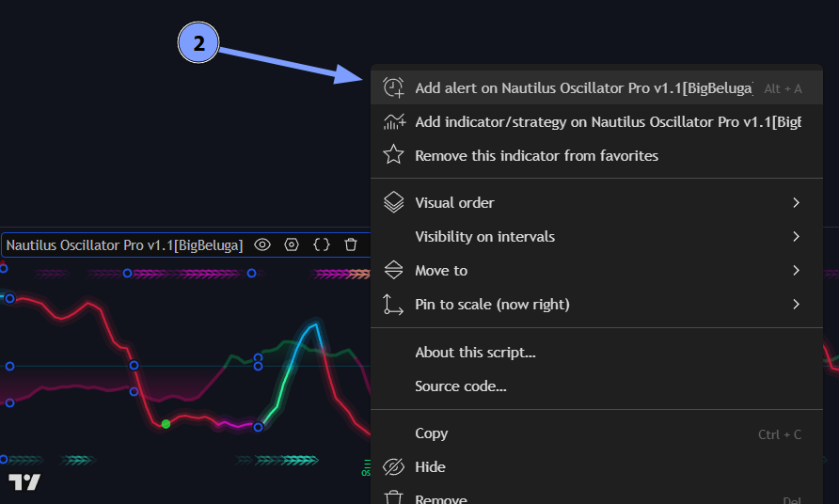Screen dimensions: 839x504
Task: Open indicator settings hexagon icon
Action: (x=292, y=245)
